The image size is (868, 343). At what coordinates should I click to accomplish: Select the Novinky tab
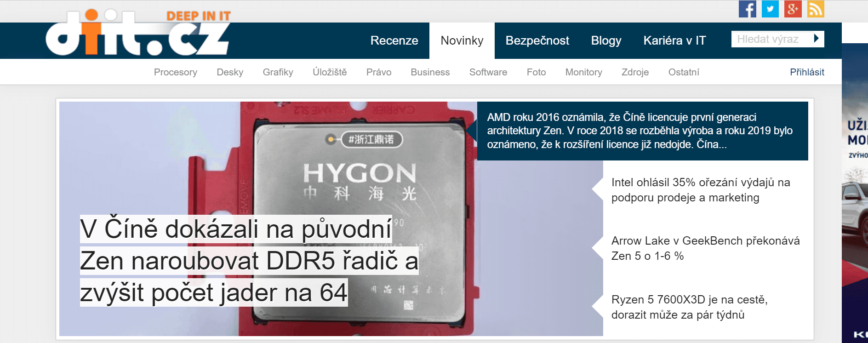[462, 40]
